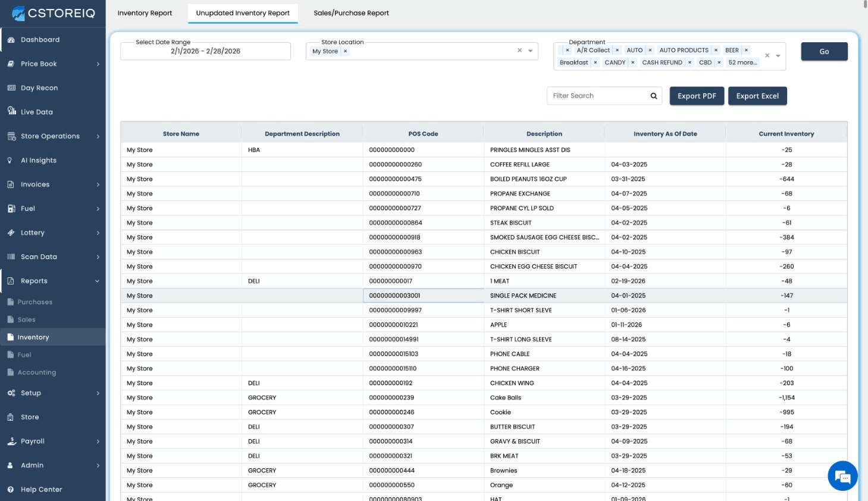Click the page vertical scrollbar
868x501 pixels.
(x=865, y=5)
